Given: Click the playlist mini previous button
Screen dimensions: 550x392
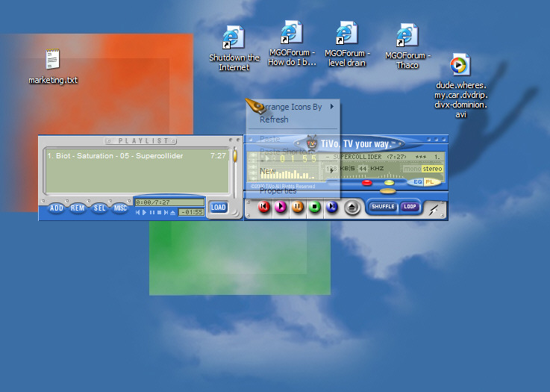Looking at the screenshot, I should point(137,212).
